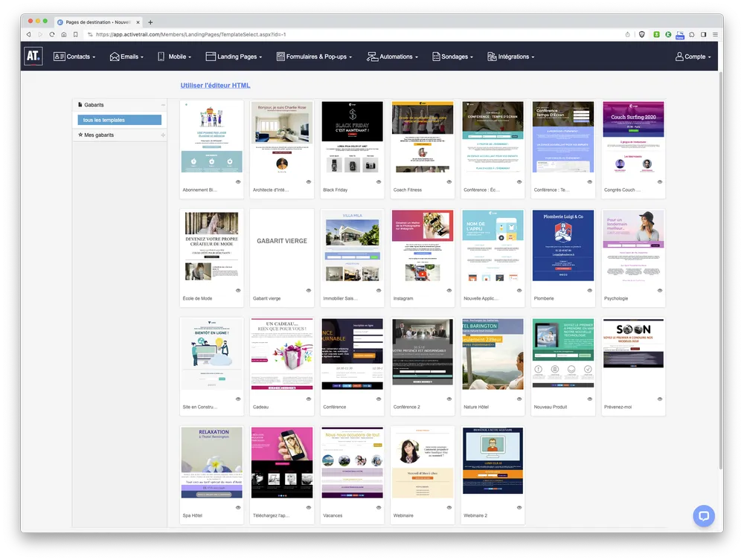
Task: Preview the Black Friday template with the eye icon
Action: pos(379,181)
